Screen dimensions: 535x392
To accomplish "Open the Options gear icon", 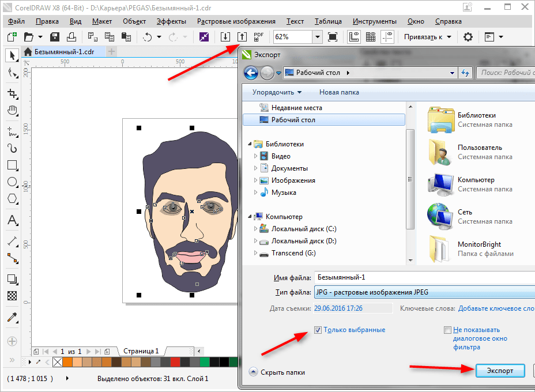I will (468, 37).
